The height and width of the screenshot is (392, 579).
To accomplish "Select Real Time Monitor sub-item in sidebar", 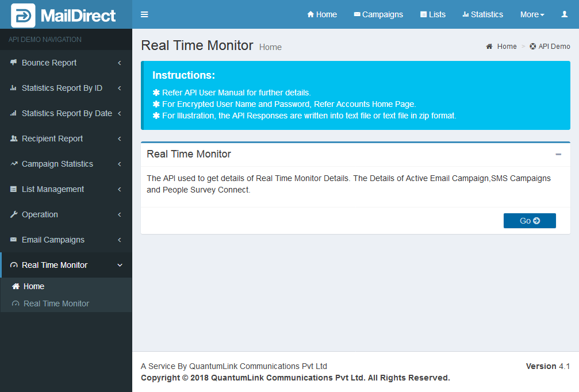I will pyautogui.click(x=56, y=303).
